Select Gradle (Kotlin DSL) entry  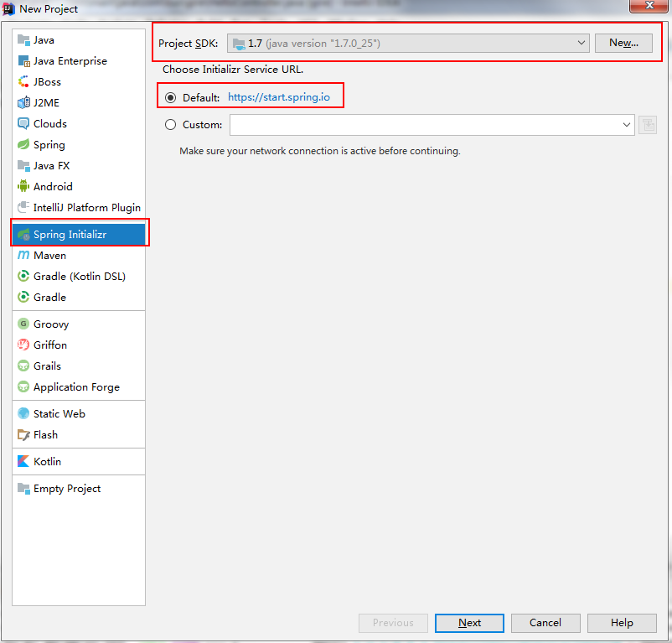(80, 277)
